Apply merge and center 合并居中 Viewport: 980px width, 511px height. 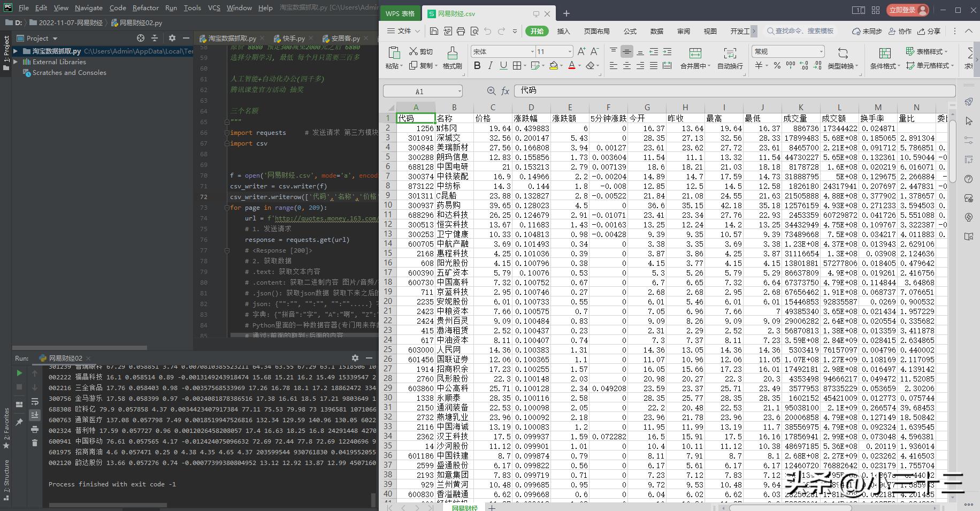tap(695, 58)
